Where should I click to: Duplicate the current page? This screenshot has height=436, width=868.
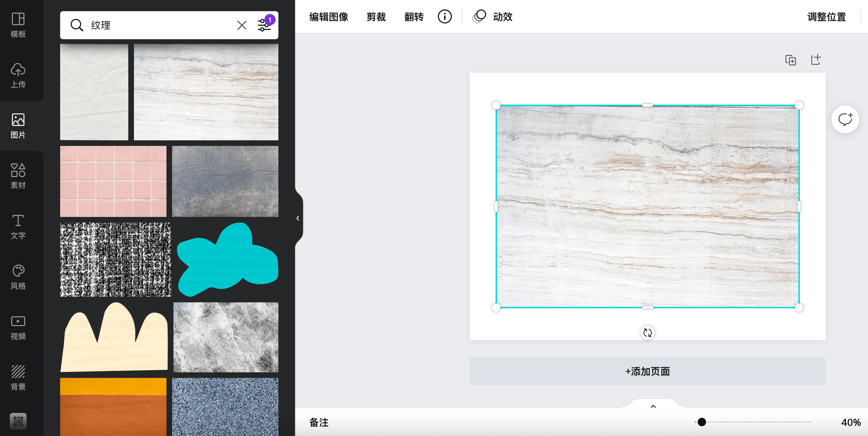click(x=790, y=60)
